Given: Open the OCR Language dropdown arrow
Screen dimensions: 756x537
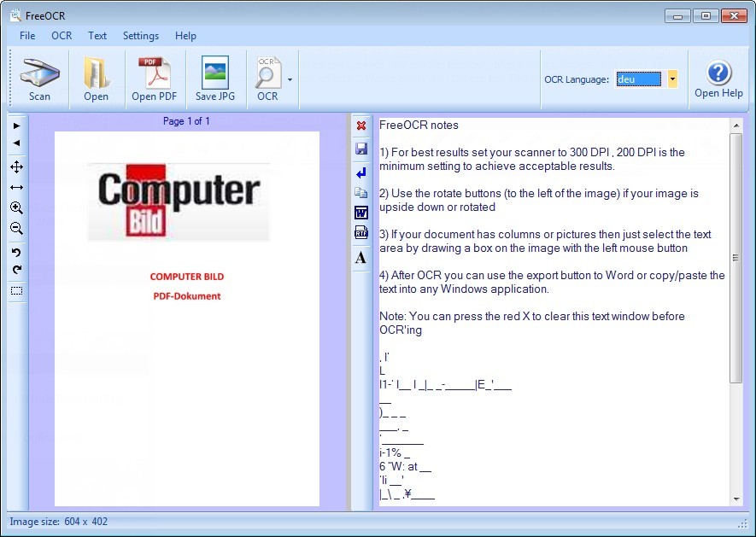Looking at the screenshot, I should pyautogui.click(x=672, y=79).
